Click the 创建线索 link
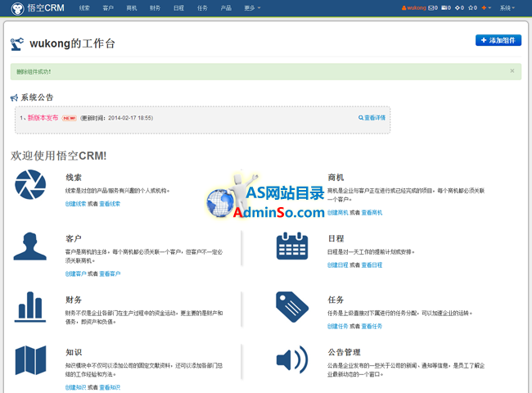The width and height of the screenshot is (532, 393). pos(75,204)
